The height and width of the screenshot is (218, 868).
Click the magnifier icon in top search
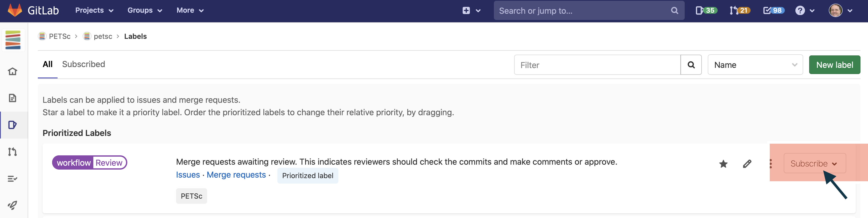tap(674, 10)
